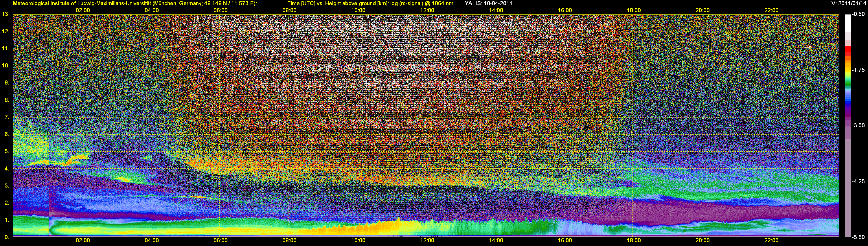Click the 2. height axis label
The width and height of the screenshot is (868, 246).
[7, 203]
